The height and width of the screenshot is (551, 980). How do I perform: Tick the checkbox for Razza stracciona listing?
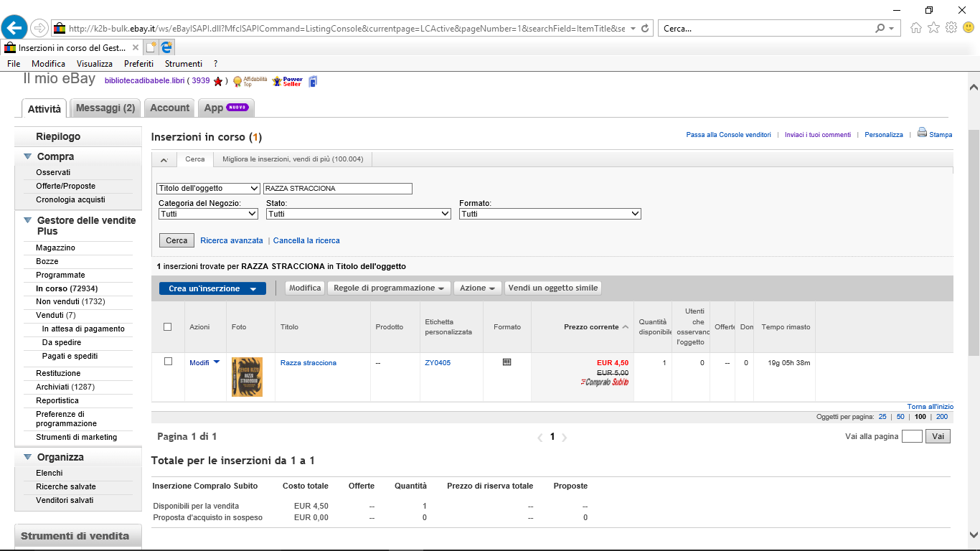click(x=168, y=362)
